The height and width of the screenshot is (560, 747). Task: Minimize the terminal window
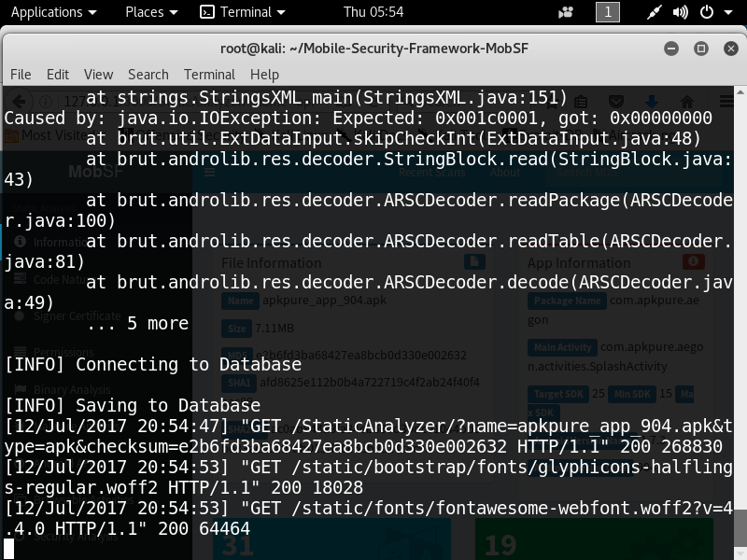point(671,49)
